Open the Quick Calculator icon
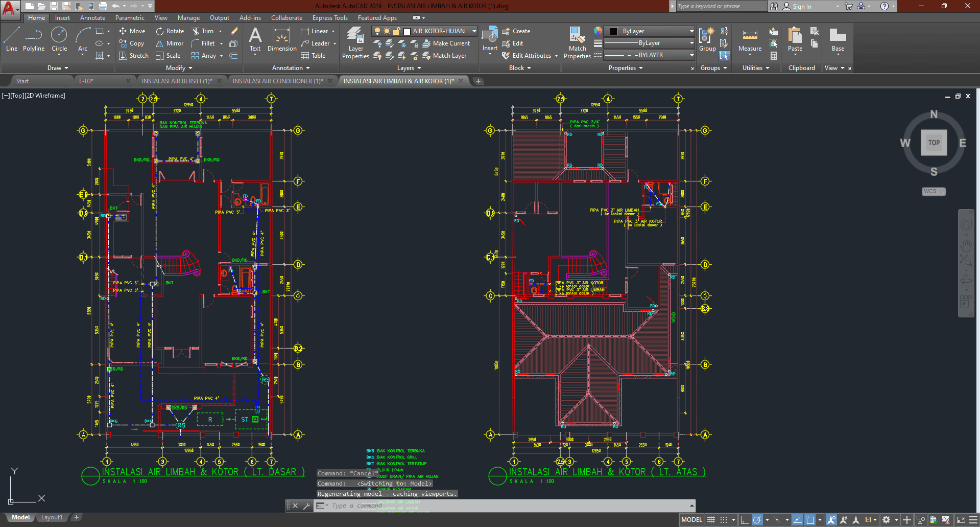Screen dimensions: 980x527 click(774, 56)
